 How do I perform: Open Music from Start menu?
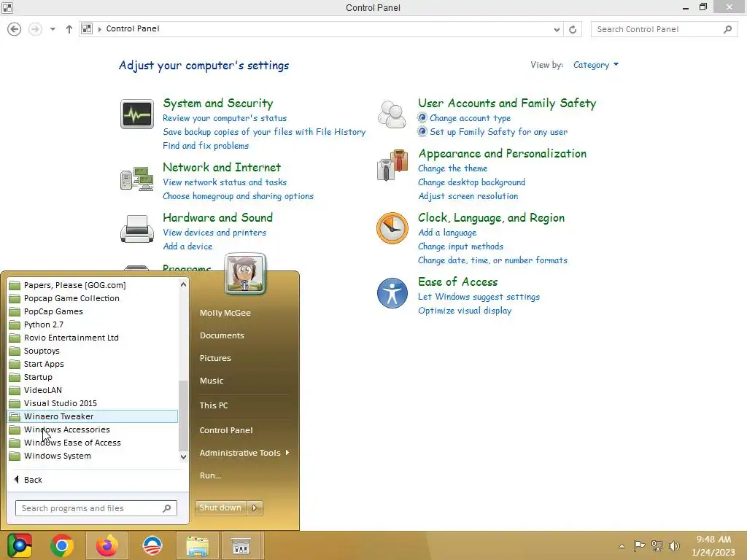212,381
